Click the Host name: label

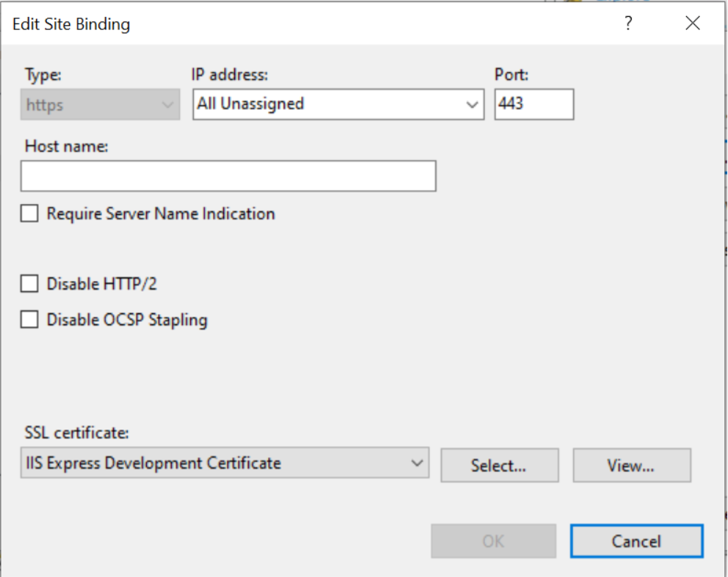coord(66,146)
